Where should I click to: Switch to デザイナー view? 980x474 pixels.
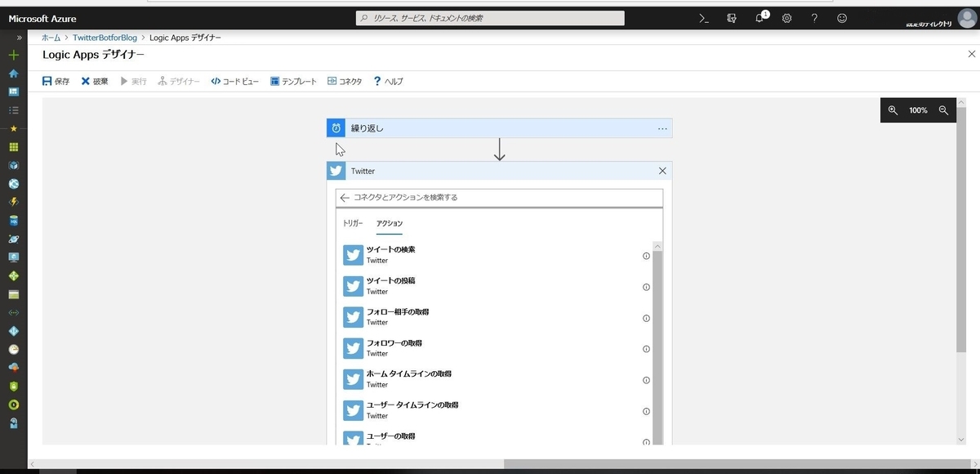pyautogui.click(x=179, y=81)
